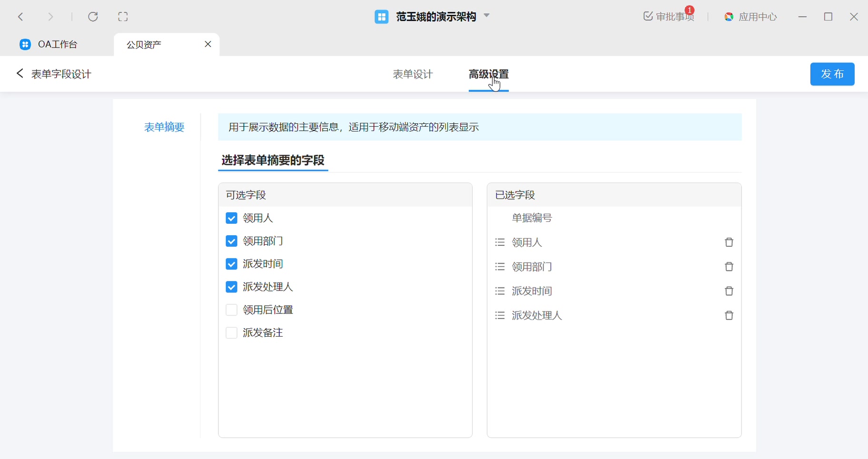
Task: Maximize the application window
Action: point(829,17)
